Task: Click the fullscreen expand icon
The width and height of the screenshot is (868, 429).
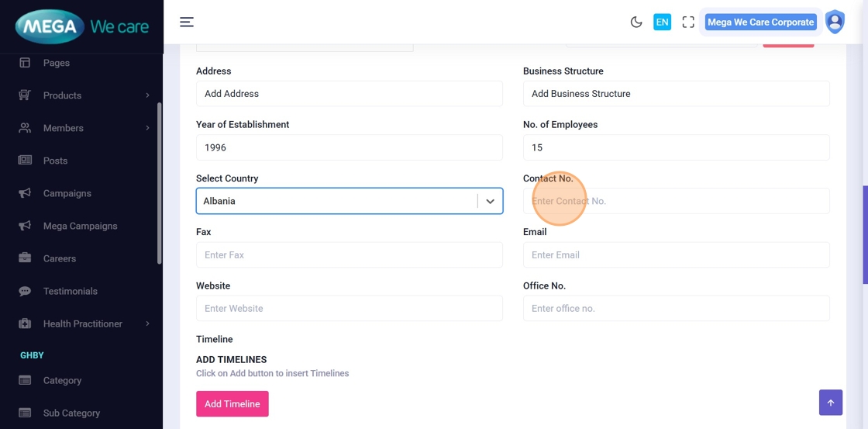Action: (x=688, y=22)
